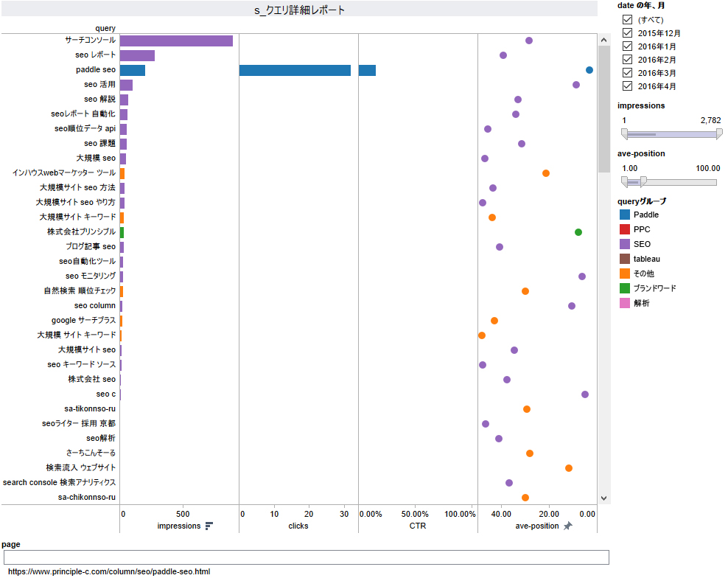This screenshot has width=728, height=578.
Task: Select the red PPC legend color square
Action: (x=625, y=229)
